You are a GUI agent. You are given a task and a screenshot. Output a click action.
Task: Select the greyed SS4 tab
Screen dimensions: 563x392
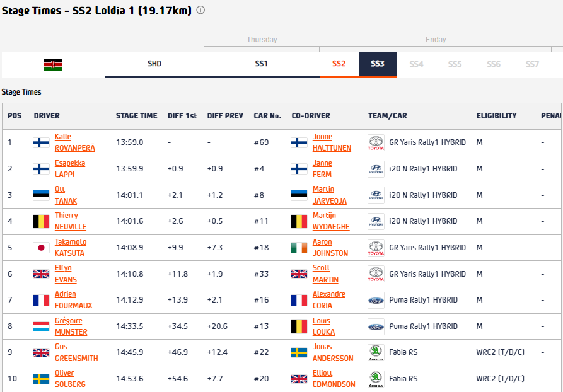417,64
